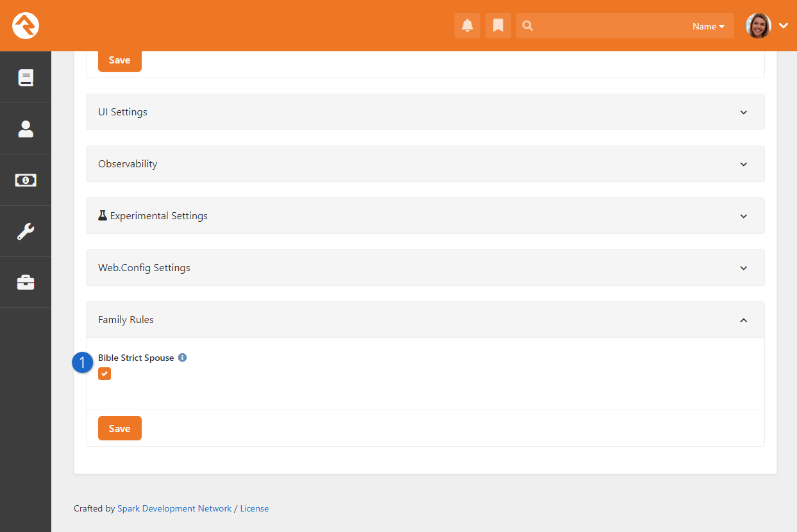Save the Family Rules settings
The height and width of the screenshot is (532, 797).
point(120,428)
